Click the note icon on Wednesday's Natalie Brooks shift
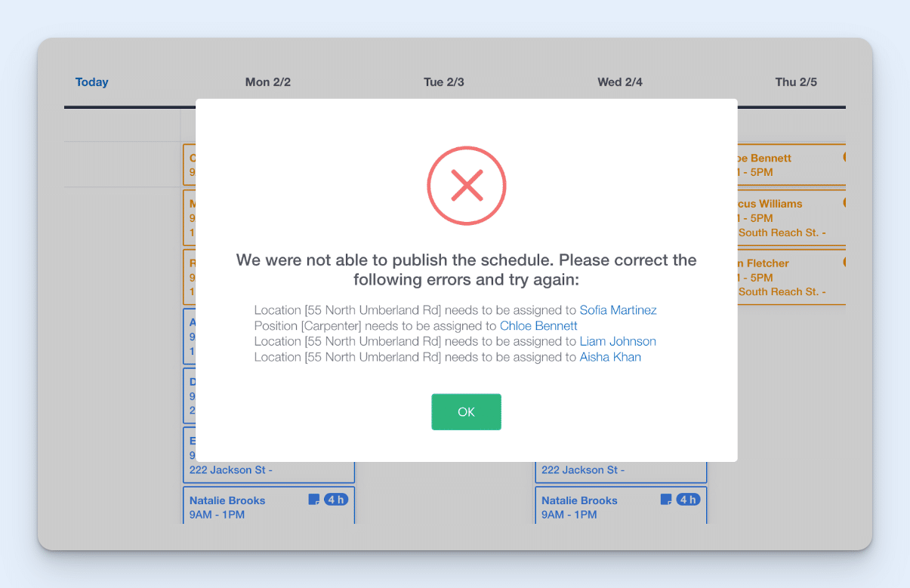 pos(665,499)
